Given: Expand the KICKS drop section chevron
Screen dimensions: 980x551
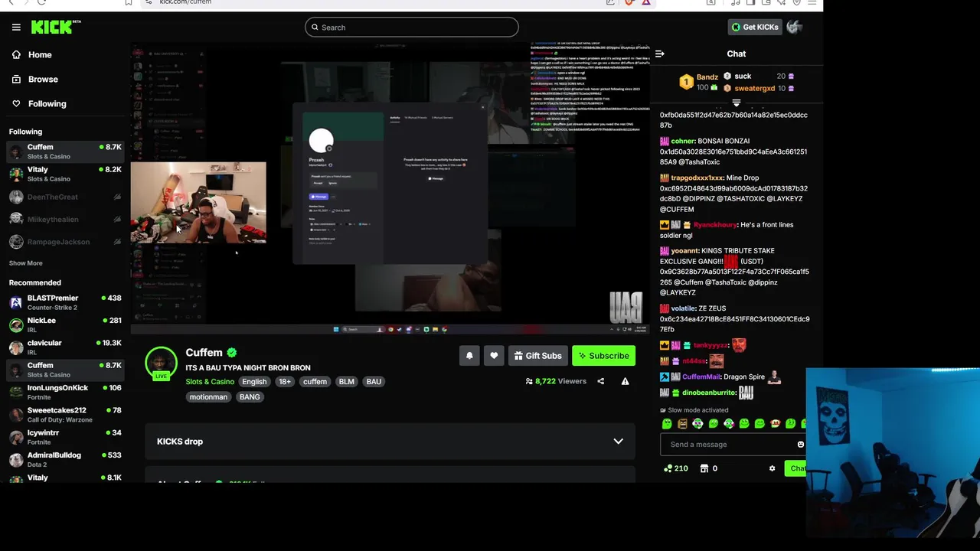Looking at the screenshot, I should [618, 442].
